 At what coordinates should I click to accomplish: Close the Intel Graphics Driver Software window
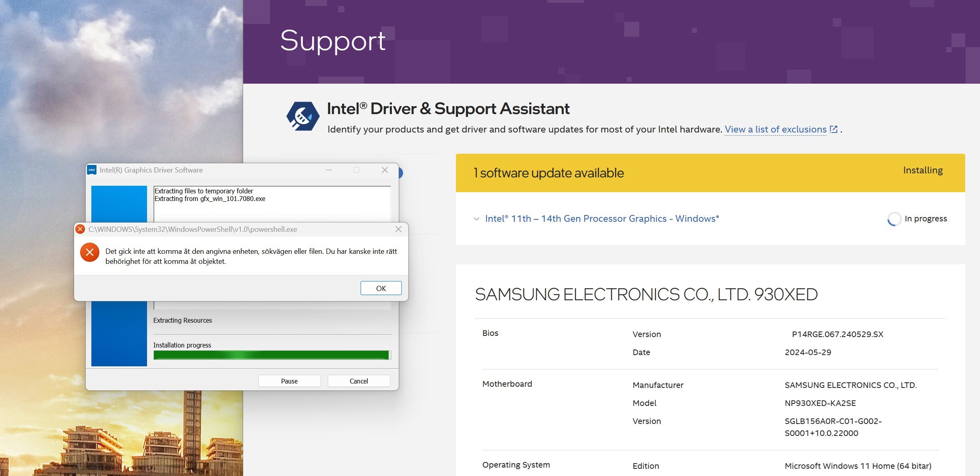[x=385, y=170]
